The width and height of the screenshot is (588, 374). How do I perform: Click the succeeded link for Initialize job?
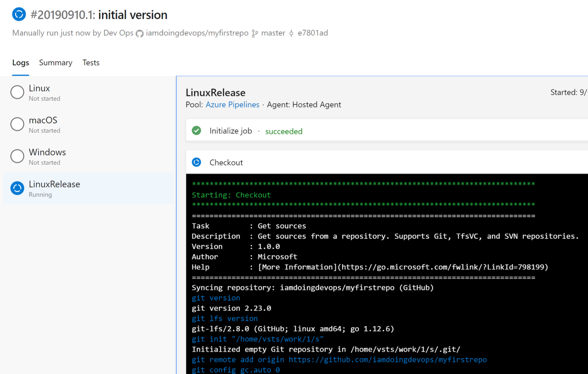coord(284,131)
